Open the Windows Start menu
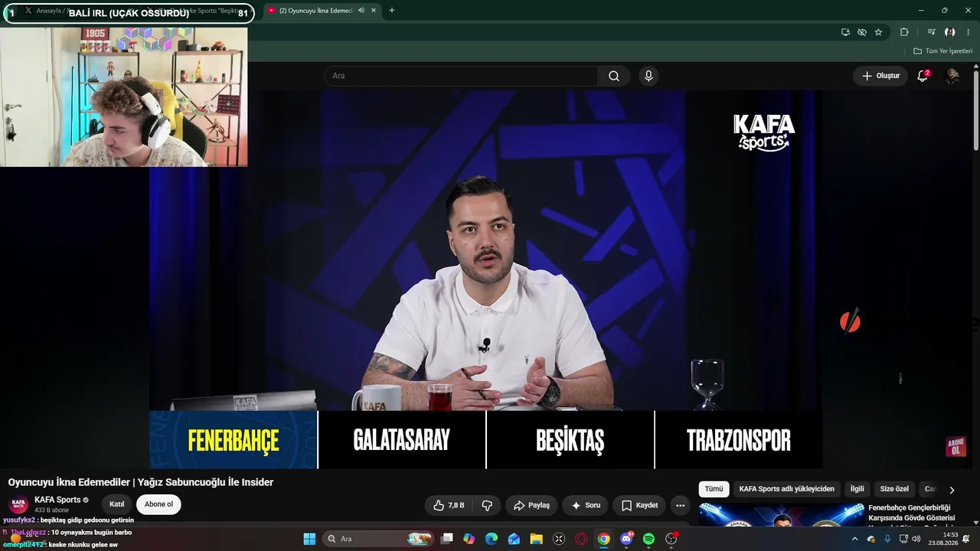 [x=309, y=539]
